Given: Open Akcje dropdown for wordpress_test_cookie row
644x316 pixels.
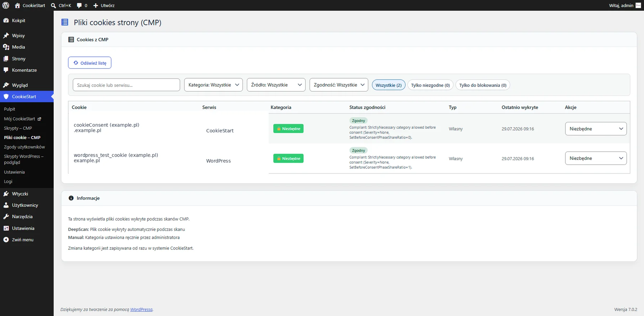Looking at the screenshot, I should (x=596, y=158).
